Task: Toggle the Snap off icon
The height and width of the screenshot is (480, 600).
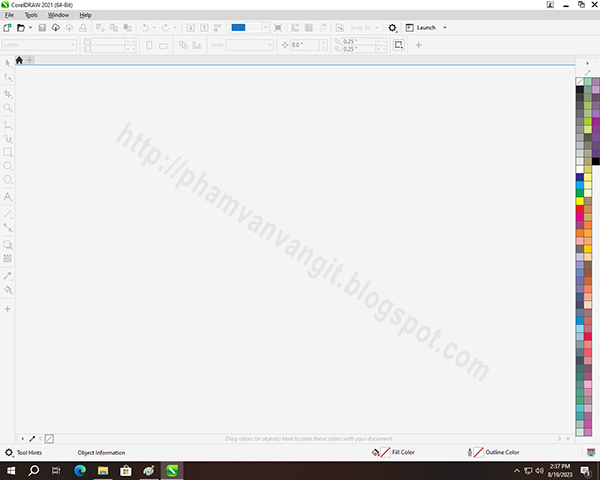Action: (340, 28)
